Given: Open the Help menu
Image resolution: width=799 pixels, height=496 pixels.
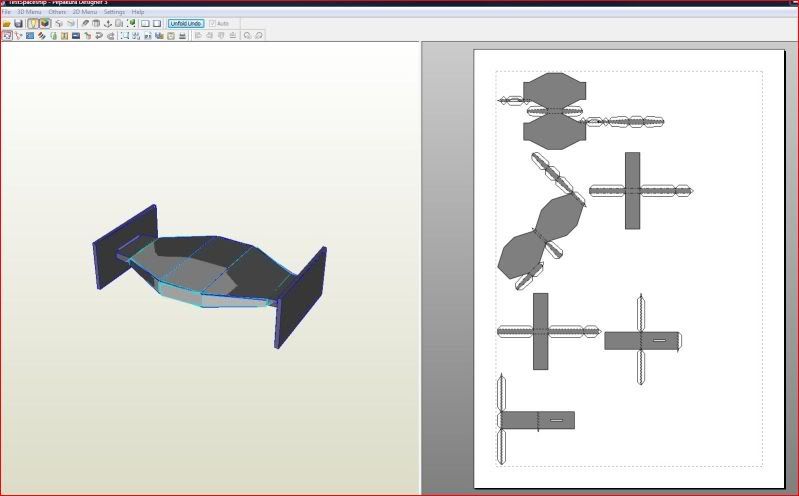Looking at the screenshot, I should (138, 12).
